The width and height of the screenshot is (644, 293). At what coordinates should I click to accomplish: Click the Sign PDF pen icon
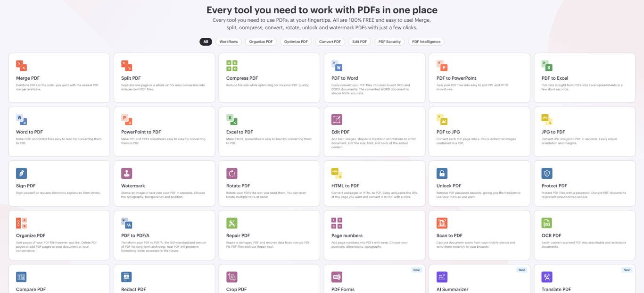tap(21, 173)
